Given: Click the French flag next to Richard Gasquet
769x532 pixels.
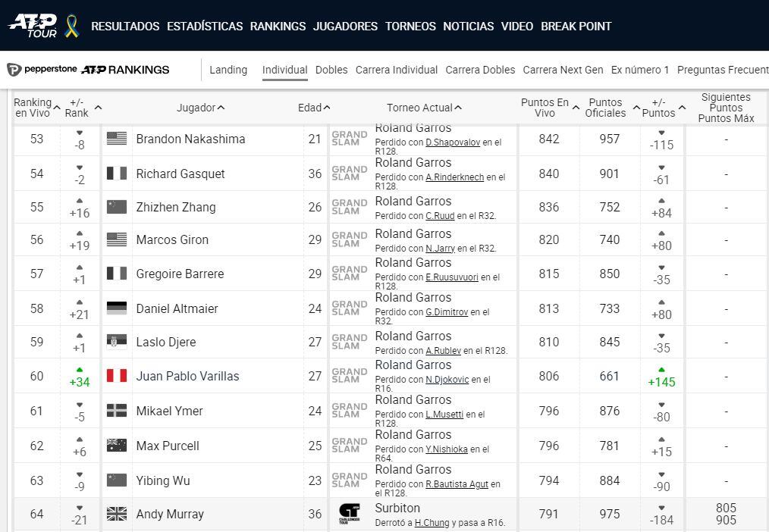Looking at the screenshot, I should [x=116, y=174].
